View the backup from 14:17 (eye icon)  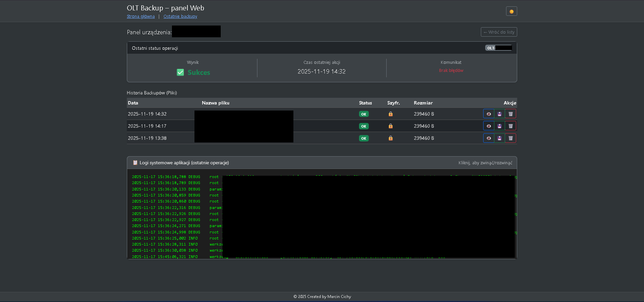[489, 126]
